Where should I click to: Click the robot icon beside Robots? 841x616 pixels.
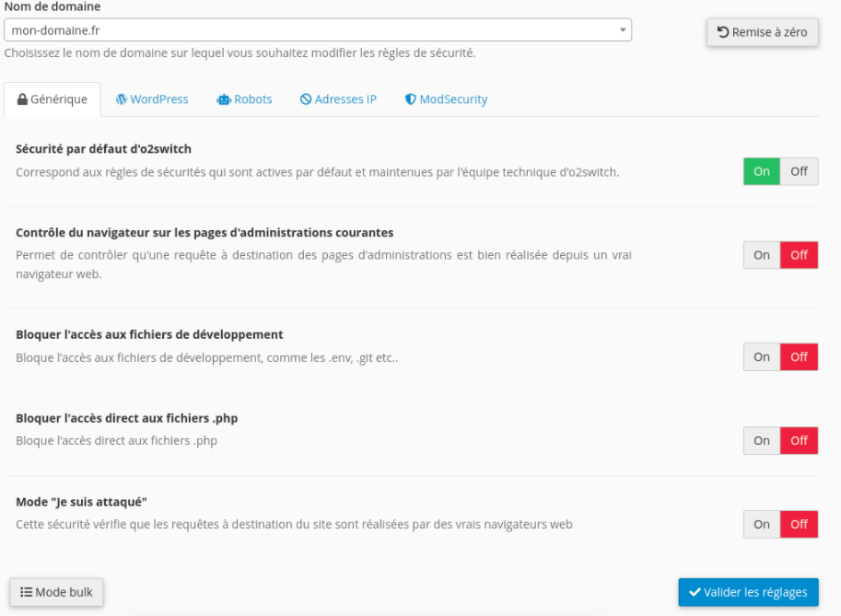pos(224,99)
